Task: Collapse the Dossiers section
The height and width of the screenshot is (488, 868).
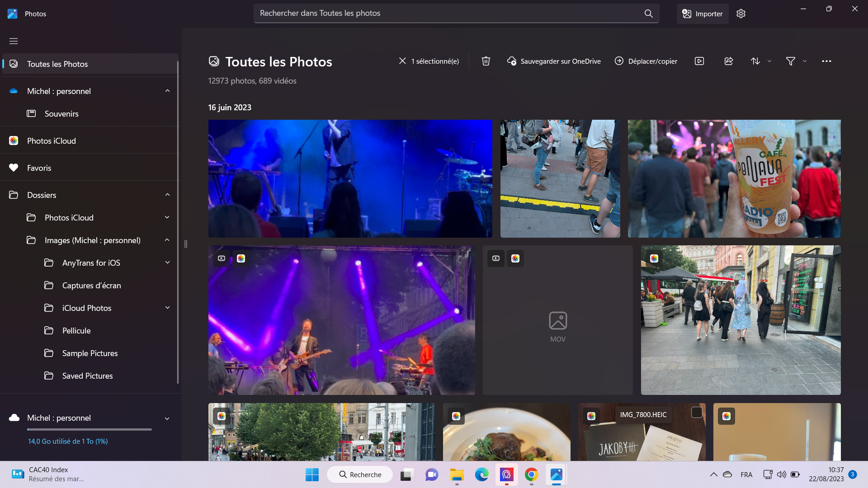Action: point(167,195)
